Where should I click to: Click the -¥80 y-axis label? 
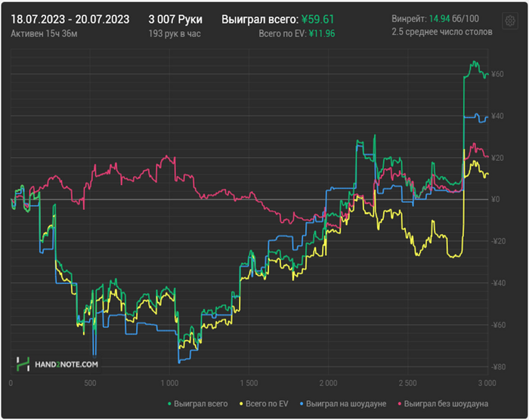[x=498, y=366]
